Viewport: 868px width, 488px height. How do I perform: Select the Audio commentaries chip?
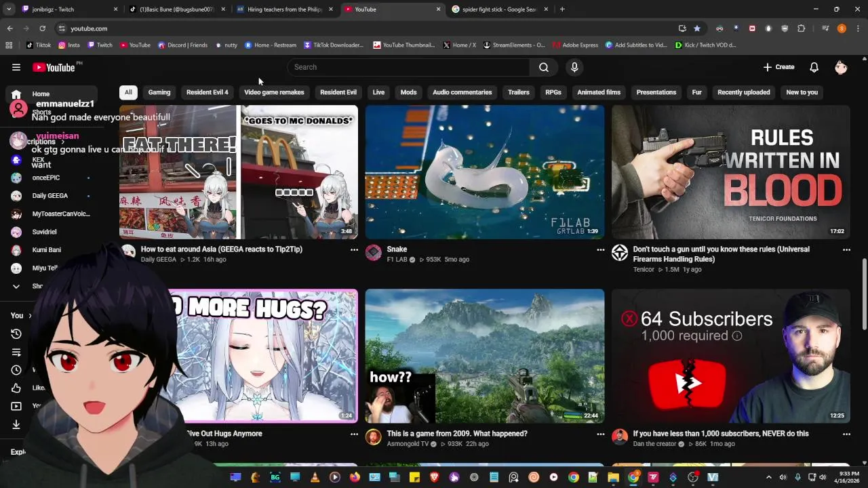click(462, 92)
